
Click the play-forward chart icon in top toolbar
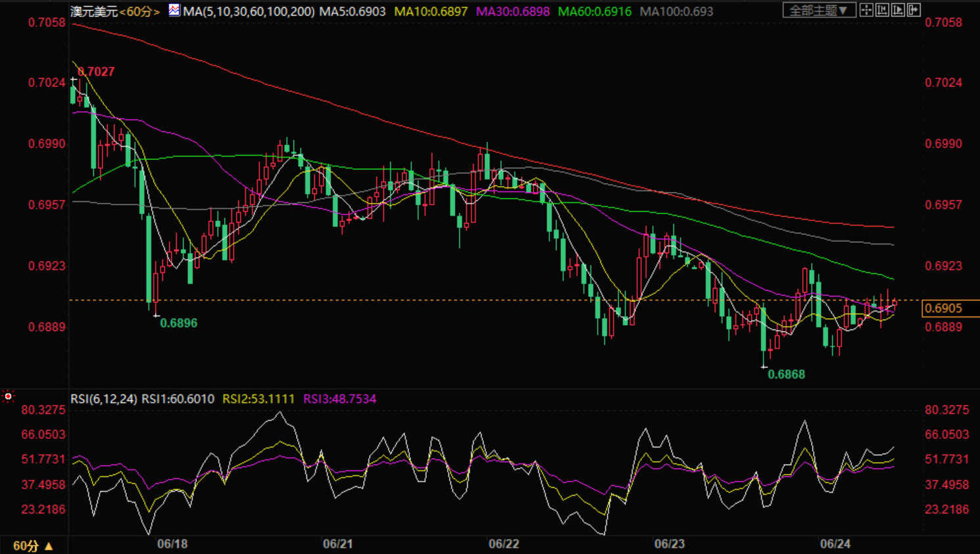click(898, 10)
